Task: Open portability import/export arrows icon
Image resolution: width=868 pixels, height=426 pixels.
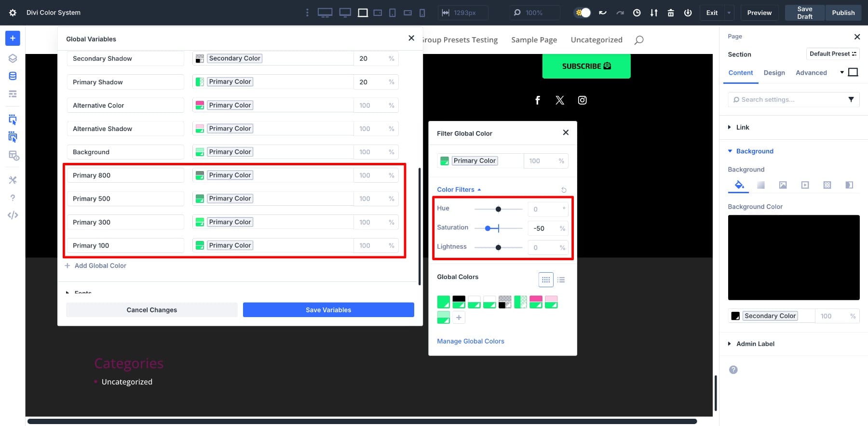Action: tap(654, 13)
